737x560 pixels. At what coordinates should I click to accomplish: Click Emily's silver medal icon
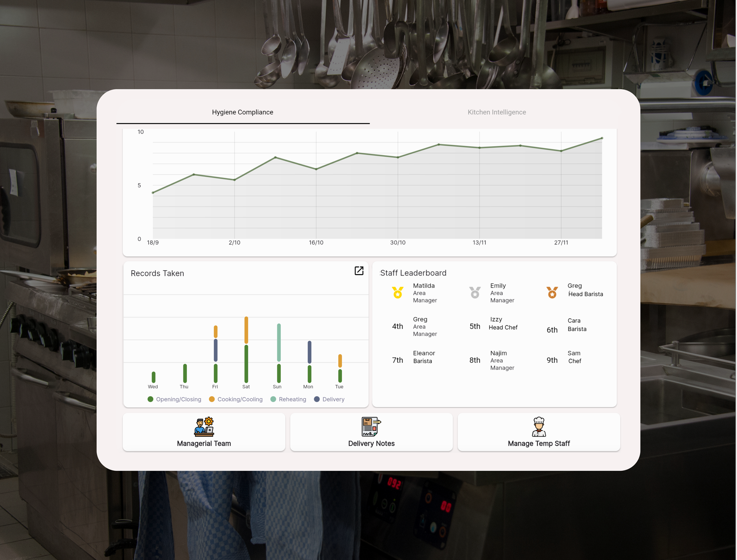pyautogui.click(x=475, y=293)
